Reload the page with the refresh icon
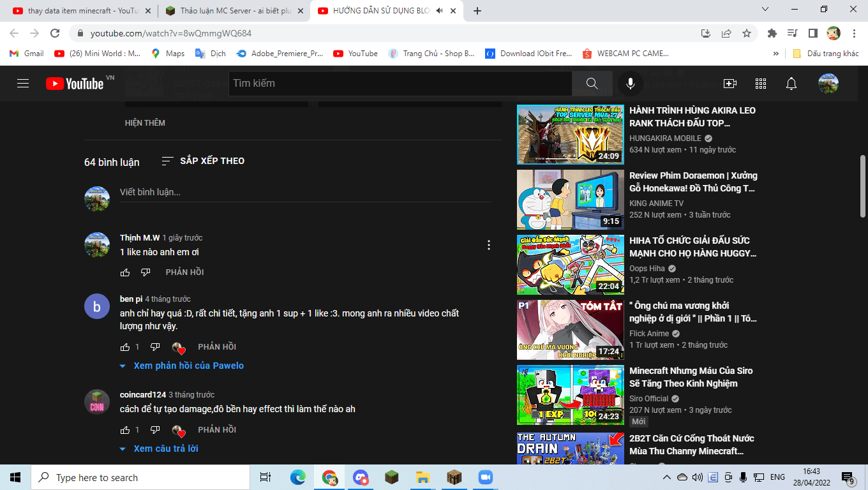This screenshot has height=490, width=868. [55, 33]
